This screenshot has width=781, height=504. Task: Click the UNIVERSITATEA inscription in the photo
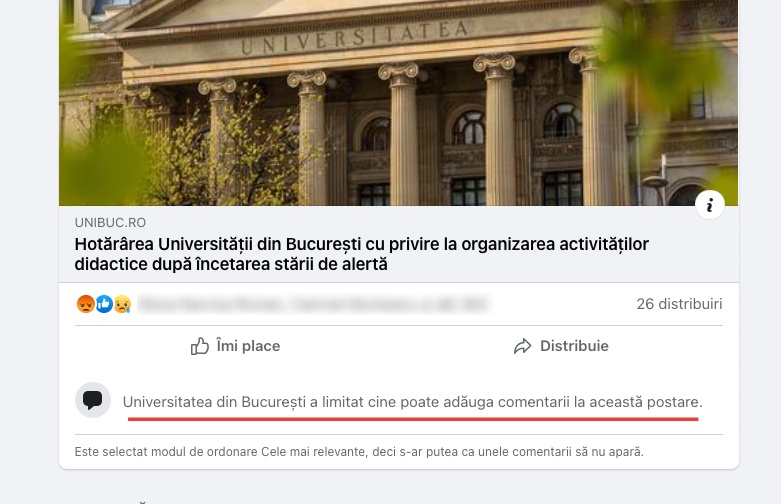(x=355, y=37)
